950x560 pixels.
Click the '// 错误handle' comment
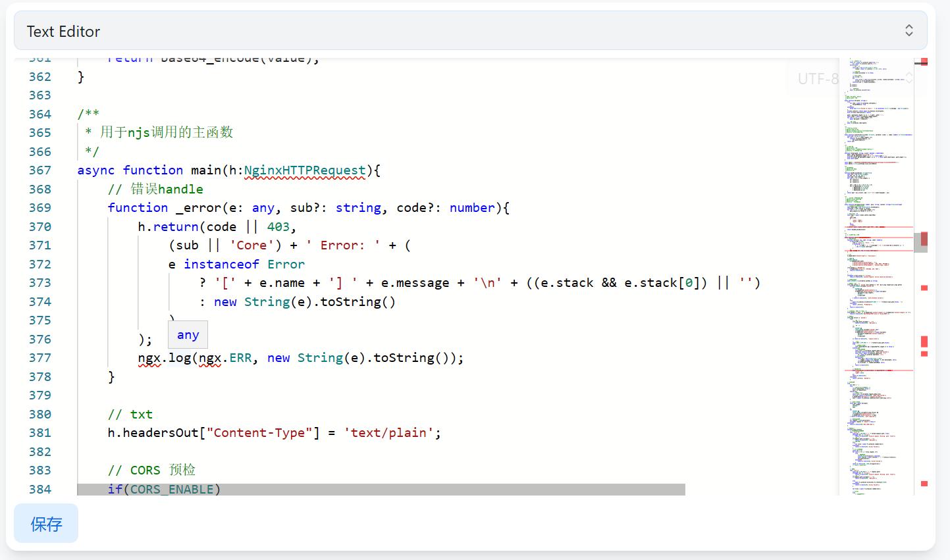click(x=156, y=190)
